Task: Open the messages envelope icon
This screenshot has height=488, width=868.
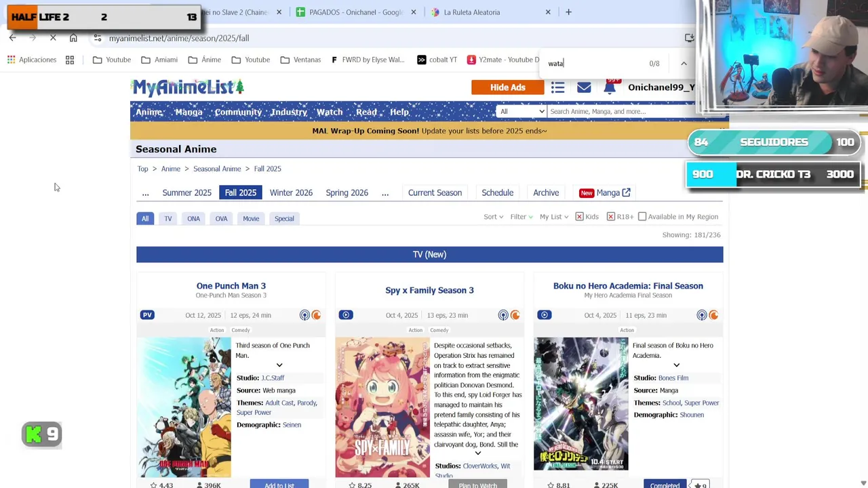Action: 584,87
